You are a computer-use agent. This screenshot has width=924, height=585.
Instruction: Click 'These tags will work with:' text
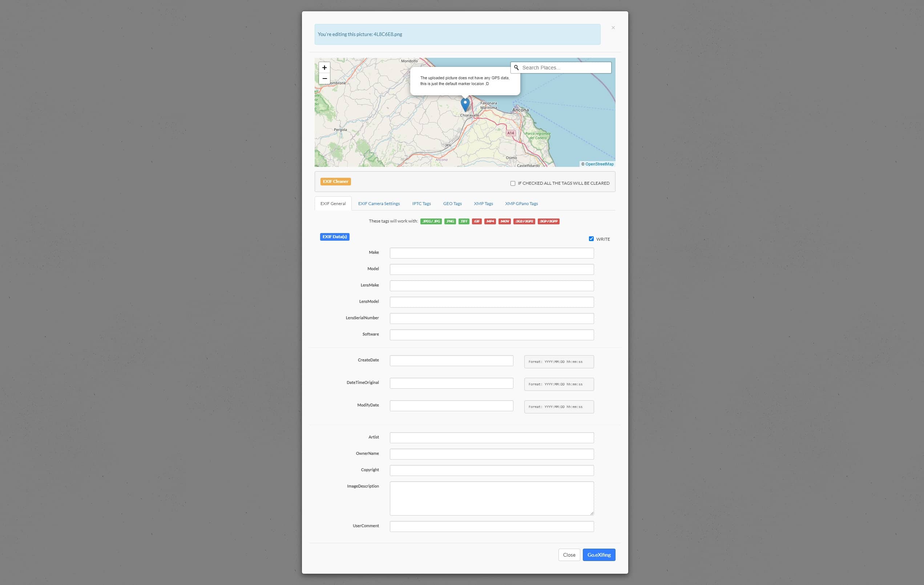tap(393, 221)
